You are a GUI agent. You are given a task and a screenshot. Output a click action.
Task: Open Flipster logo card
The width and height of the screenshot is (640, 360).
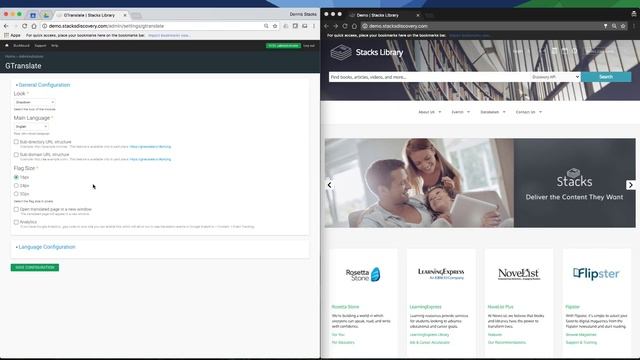click(x=596, y=273)
